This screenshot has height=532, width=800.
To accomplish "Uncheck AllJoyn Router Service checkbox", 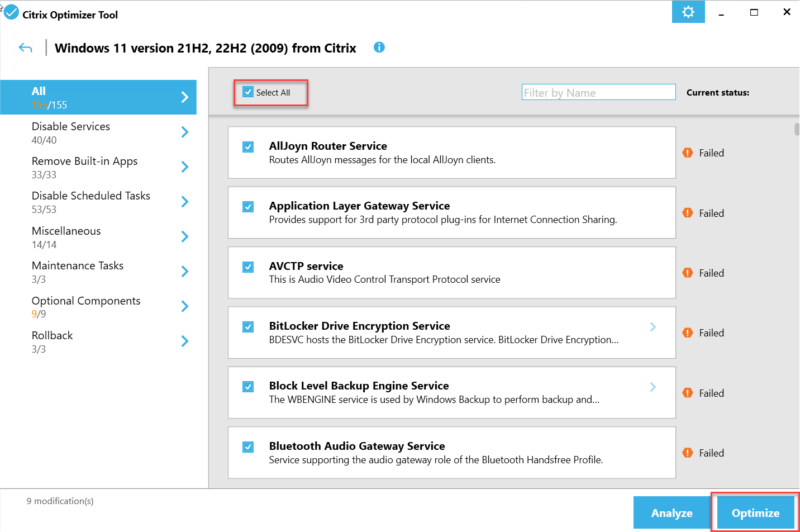I will coord(248,146).
